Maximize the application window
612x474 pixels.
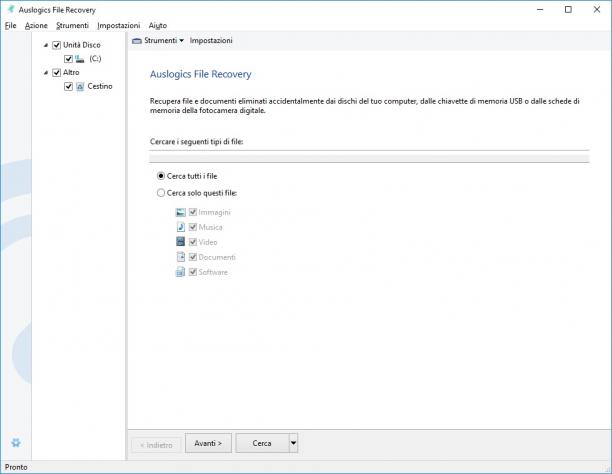click(568, 9)
